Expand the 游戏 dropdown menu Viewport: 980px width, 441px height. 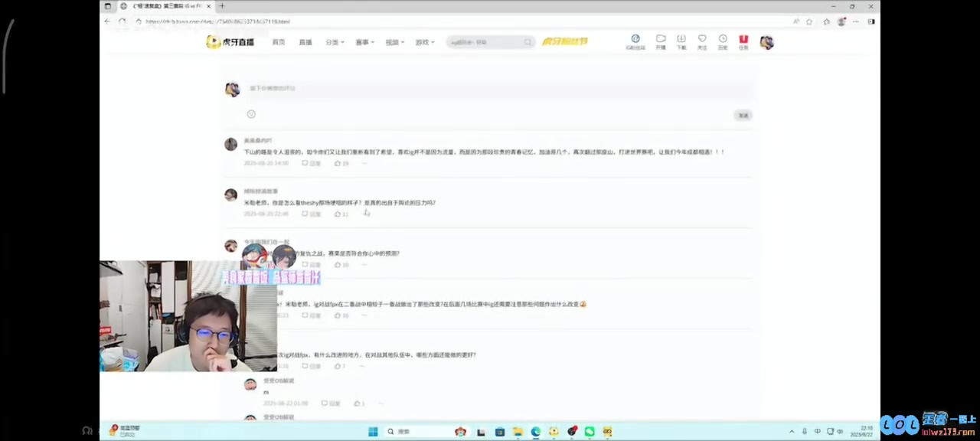click(x=425, y=42)
